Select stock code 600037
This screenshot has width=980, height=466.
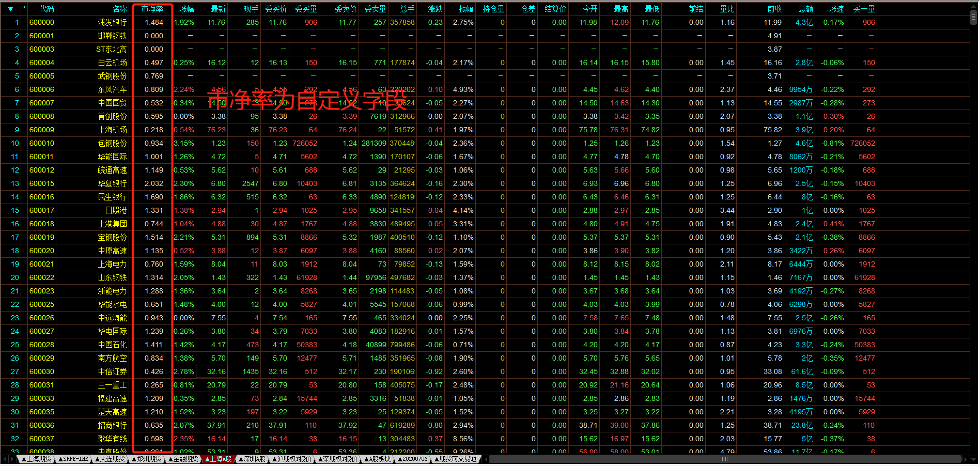coord(42,439)
